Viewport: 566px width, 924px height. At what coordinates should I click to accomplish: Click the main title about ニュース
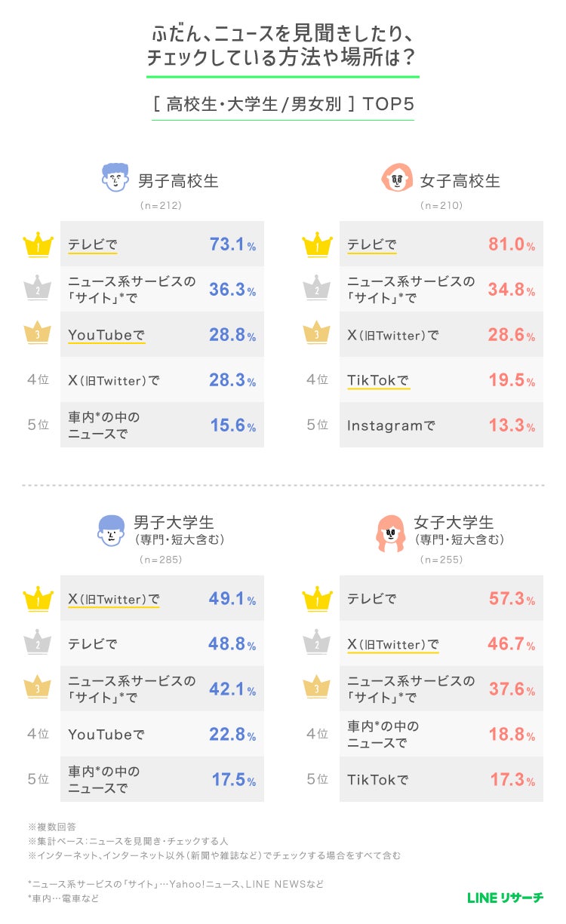283,46
